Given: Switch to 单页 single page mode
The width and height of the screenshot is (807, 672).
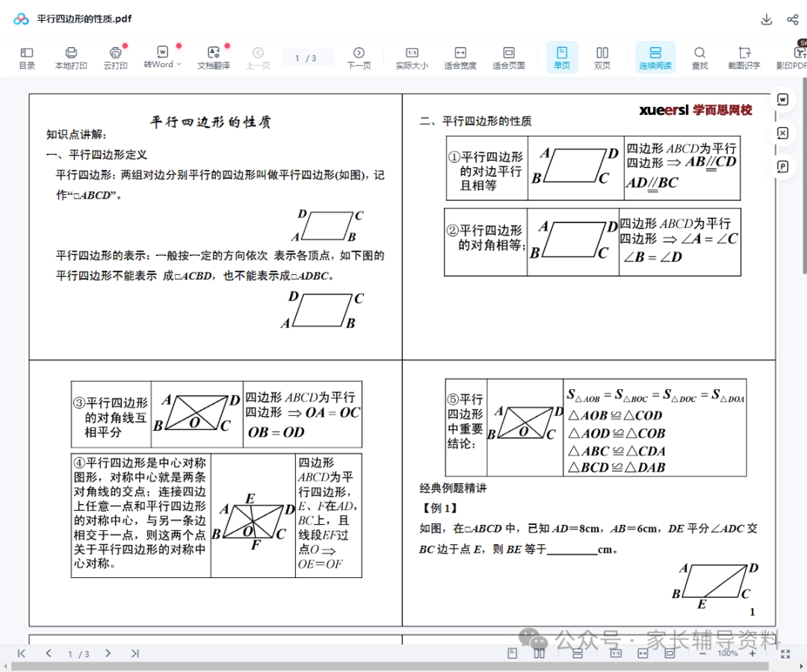Looking at the screenshot, I should pos(561,57).
